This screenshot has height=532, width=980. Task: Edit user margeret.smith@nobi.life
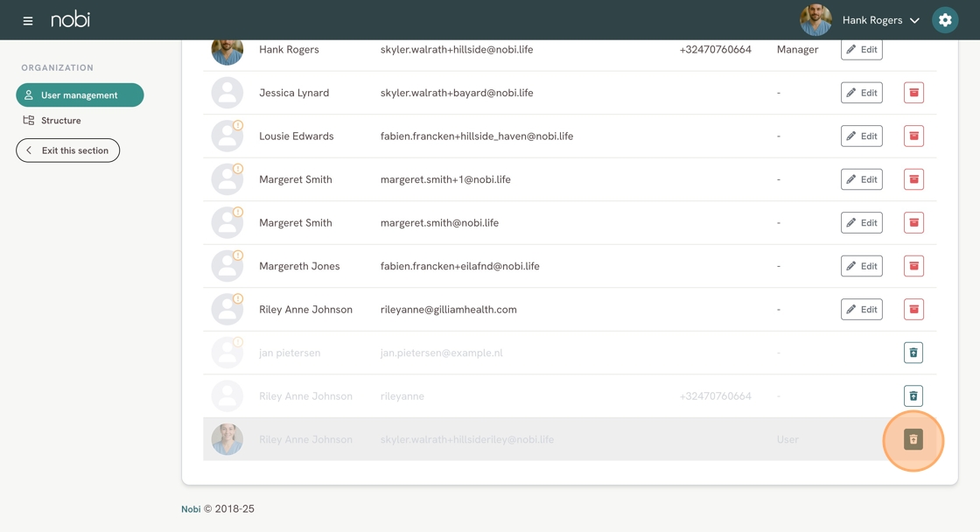pyautogui.click(x=861, y=222)
